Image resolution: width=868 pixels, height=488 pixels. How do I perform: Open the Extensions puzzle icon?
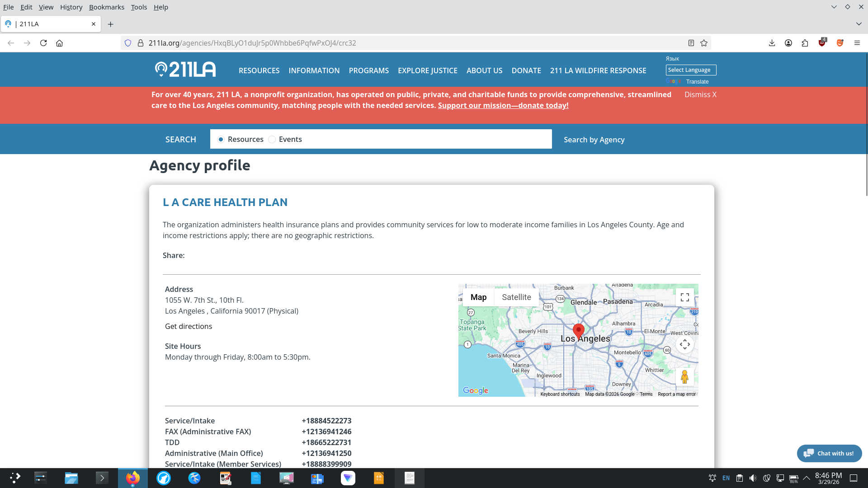pos(805,43)
